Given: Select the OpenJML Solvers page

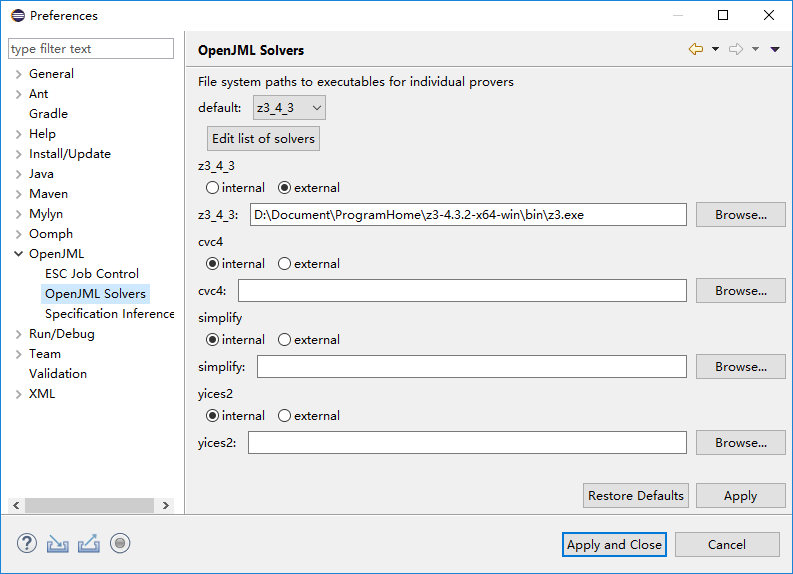Looking at the screenshot, I should tap(95, 294).
